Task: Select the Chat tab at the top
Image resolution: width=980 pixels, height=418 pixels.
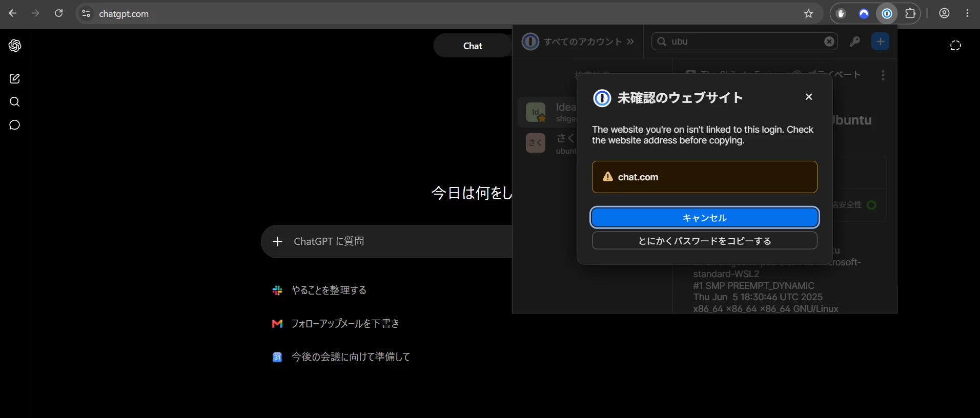Action: tap(473, 46)
